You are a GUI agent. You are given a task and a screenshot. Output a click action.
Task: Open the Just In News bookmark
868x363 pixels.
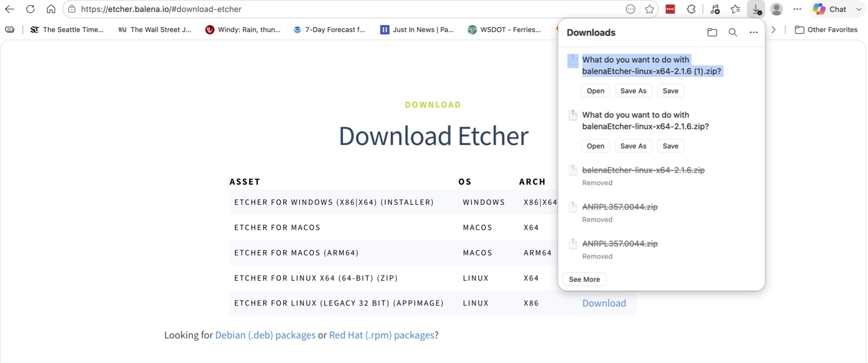(417, 29)
